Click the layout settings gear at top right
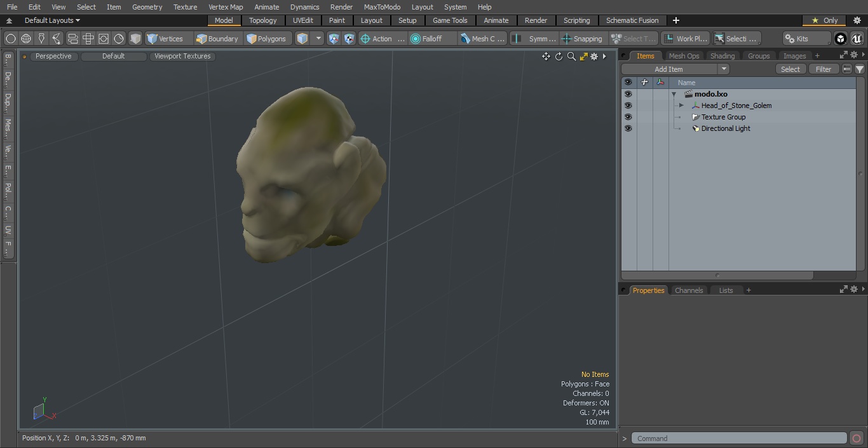This screenshot has height=448, width=868. (857, 20)
